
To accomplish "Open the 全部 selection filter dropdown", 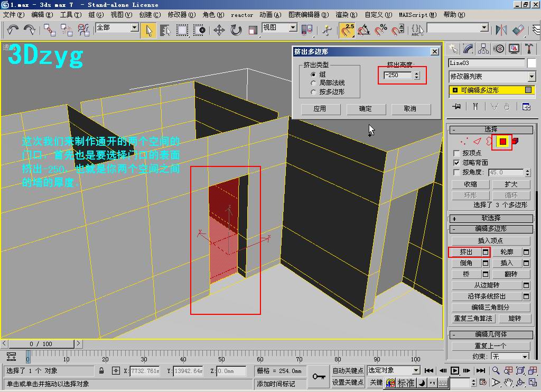I will pyautogui.click(x=117, y=27).
